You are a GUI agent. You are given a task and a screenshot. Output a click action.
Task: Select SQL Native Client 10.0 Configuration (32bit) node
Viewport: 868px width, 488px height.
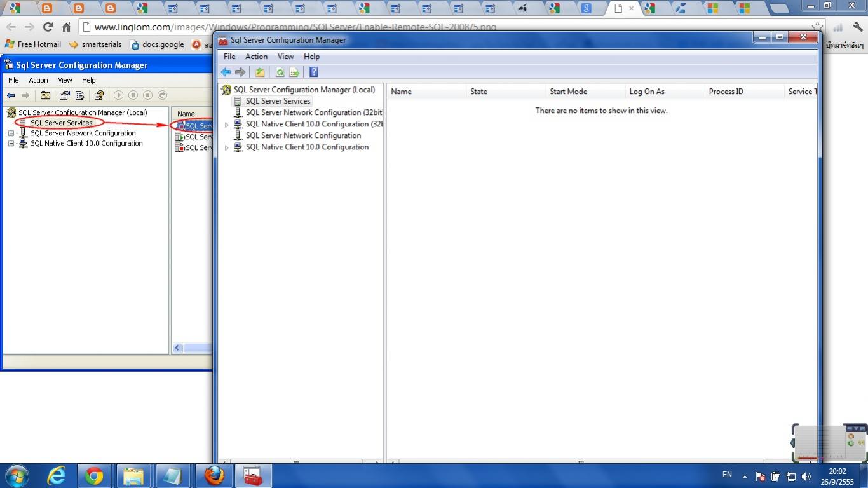[314, 124]
